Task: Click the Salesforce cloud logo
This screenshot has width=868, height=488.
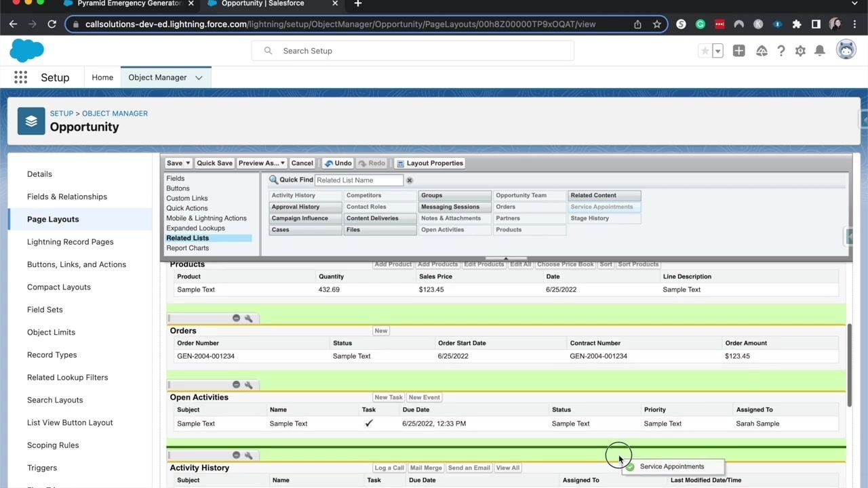Action: [x=27, y=50]
